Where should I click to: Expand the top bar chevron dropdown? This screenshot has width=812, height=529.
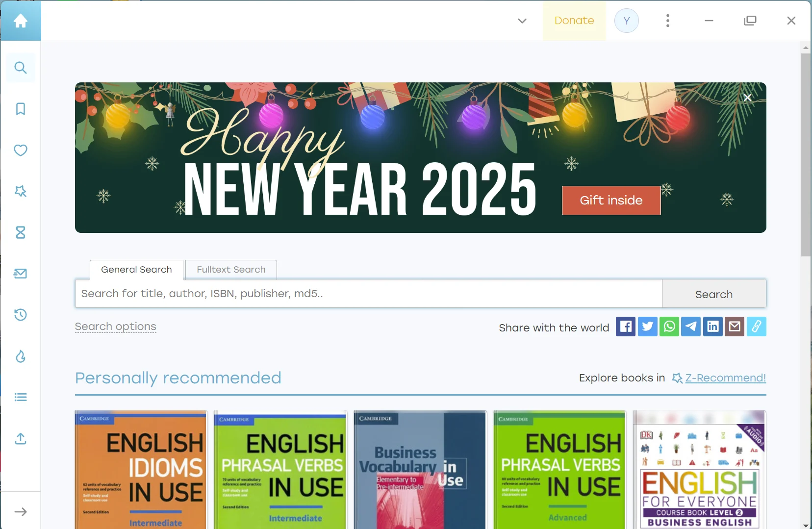coord(522,21)
